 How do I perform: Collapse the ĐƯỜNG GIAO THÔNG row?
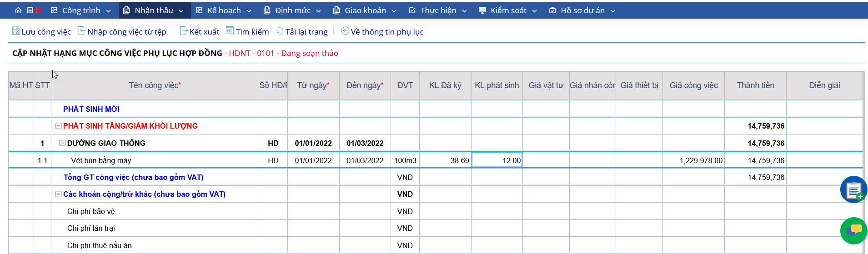(x=62, y=143)
